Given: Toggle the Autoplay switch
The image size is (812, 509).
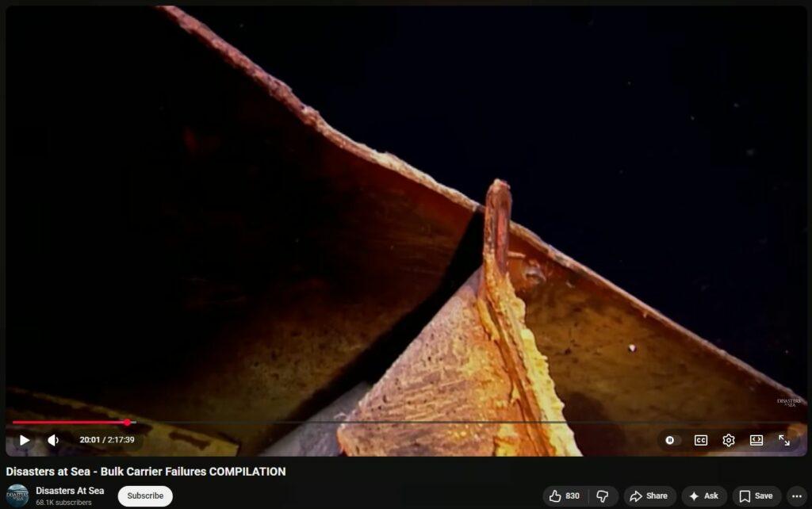Looking at the screenshot, I should point(672,440).
